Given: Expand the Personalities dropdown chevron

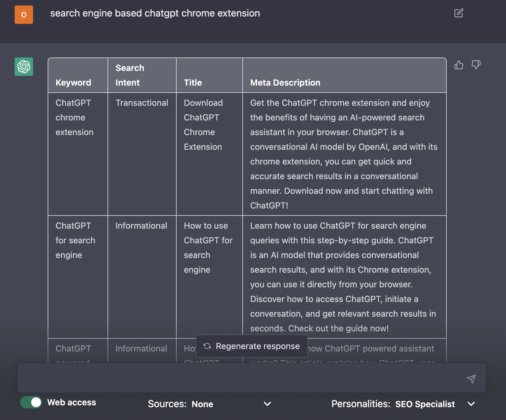Looking at the screenshot, I should [x=471, y=404].
